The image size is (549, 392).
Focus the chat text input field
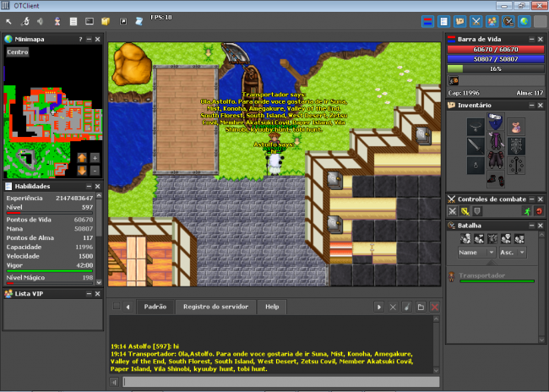click(281, 382)
